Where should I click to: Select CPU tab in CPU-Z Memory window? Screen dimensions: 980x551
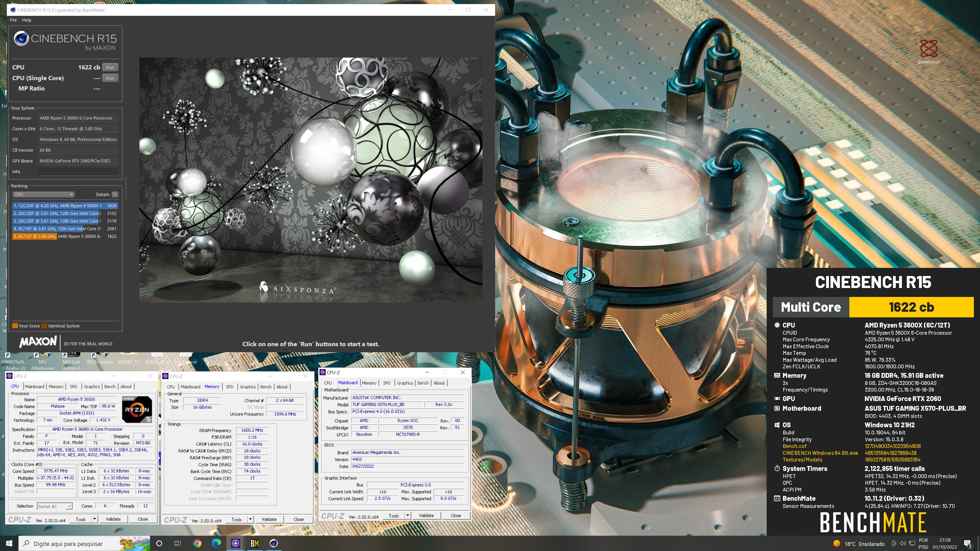tap(171, 387)
